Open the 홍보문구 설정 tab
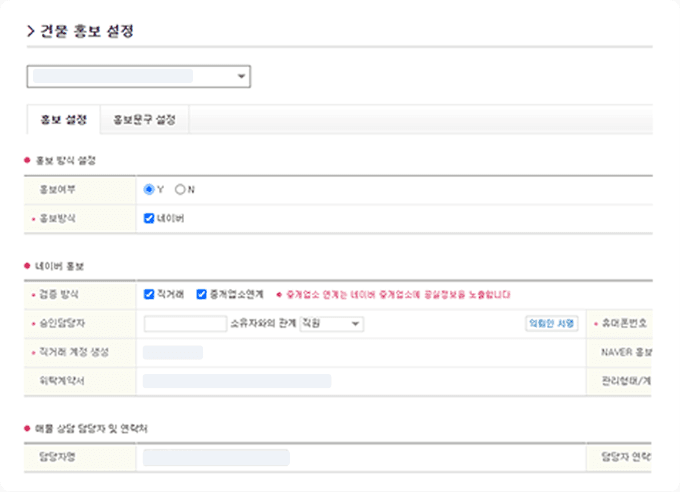The height and width of the screenshot is (492, 680). tap(145, 120)
